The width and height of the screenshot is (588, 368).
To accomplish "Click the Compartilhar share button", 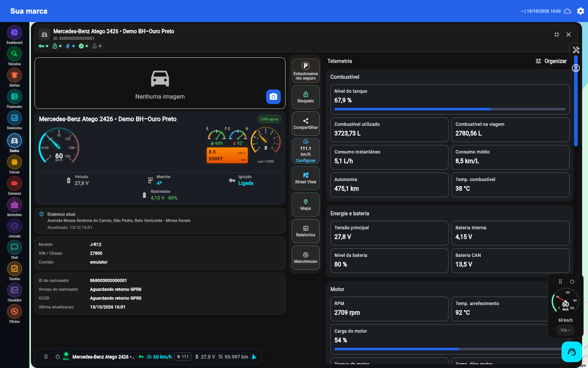I will [306, 124].
